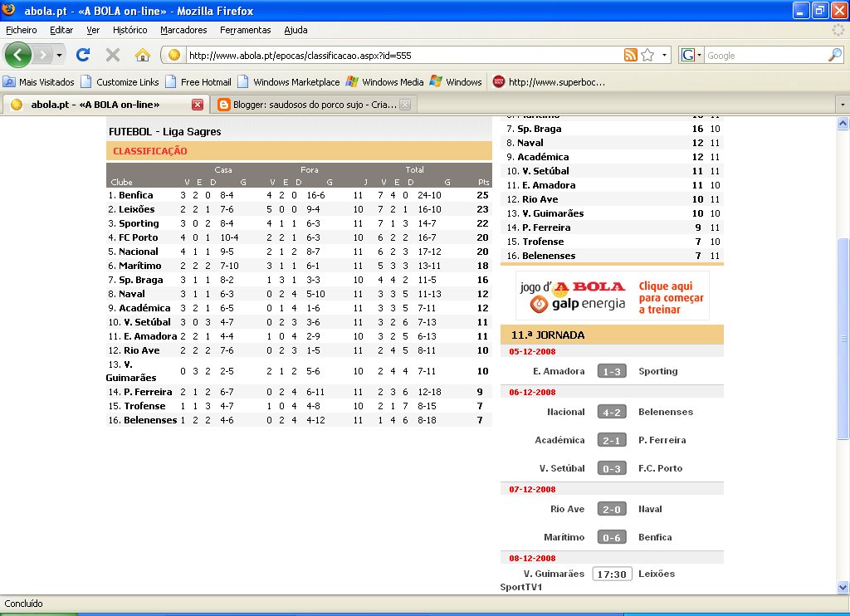Click the Stop loading X icon
This screenshot has width=850, height=616.
113,55
